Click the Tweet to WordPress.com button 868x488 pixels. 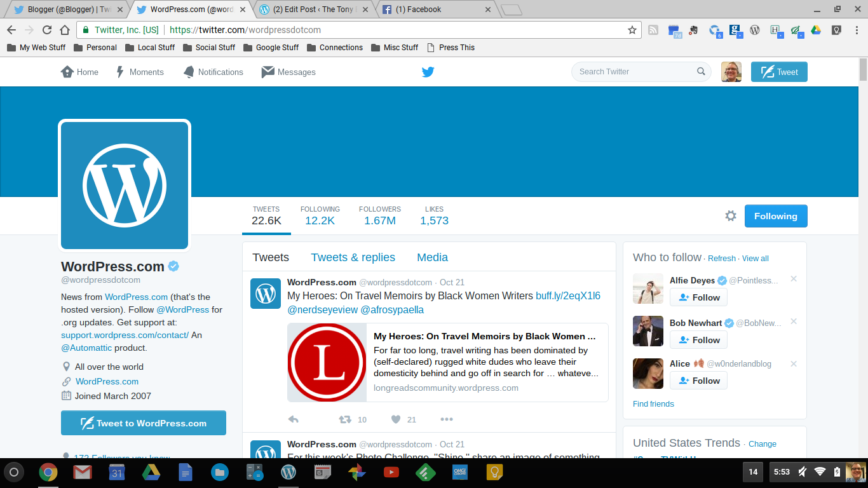(144, 423)
